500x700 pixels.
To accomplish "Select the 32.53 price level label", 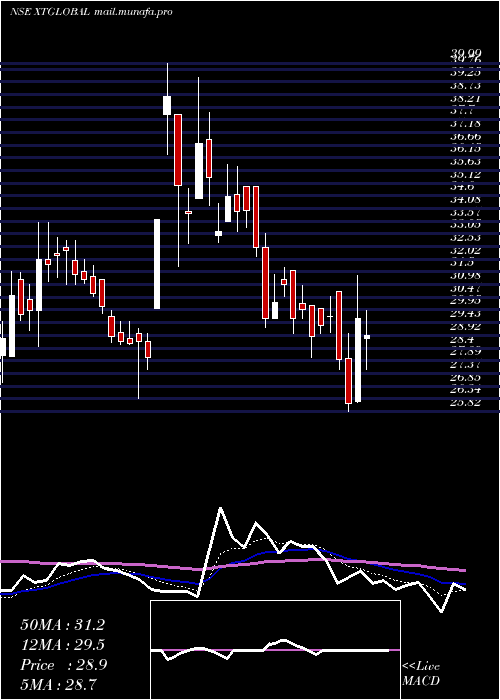I will pyautogui.click(x=465, y=238).
